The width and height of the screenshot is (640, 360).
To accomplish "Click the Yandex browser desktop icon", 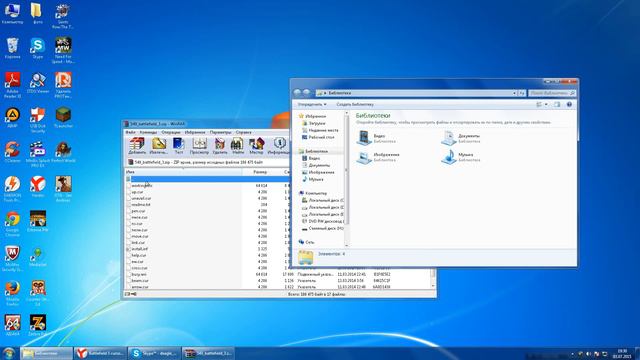I will pyautogui.click(x=38, y=187).
